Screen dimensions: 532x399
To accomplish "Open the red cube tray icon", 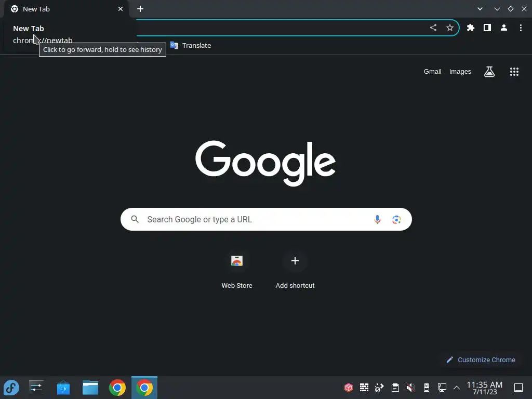I will 349,387.
